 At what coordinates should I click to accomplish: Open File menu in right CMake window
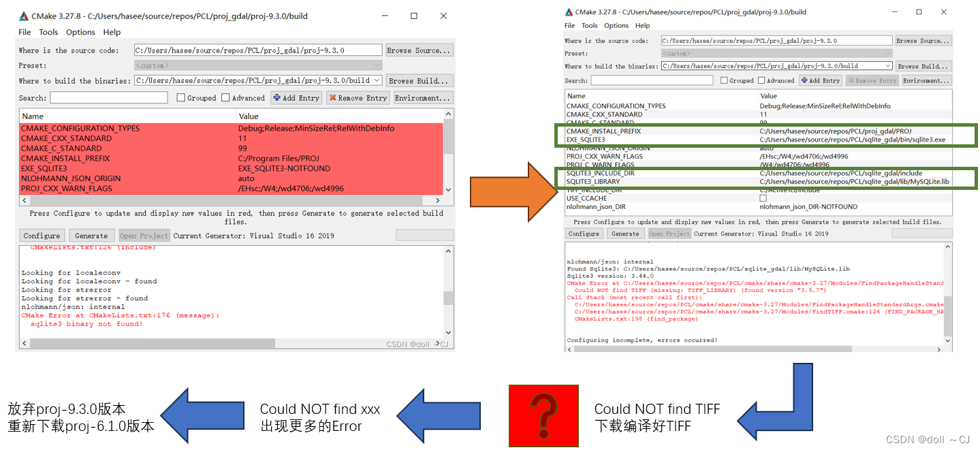coord(570,26)
